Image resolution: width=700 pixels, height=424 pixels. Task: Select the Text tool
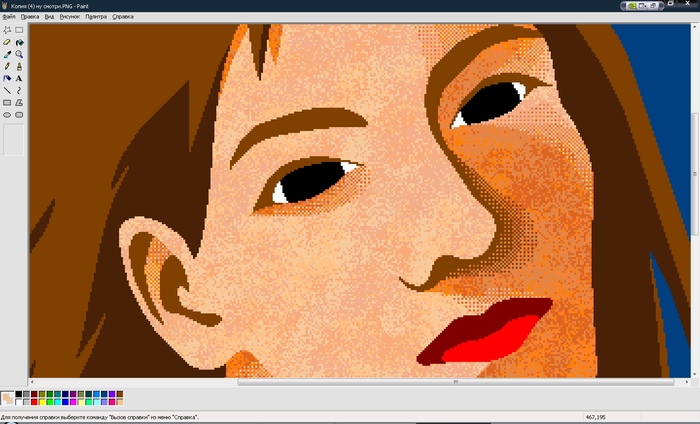(x=20, y=78)
